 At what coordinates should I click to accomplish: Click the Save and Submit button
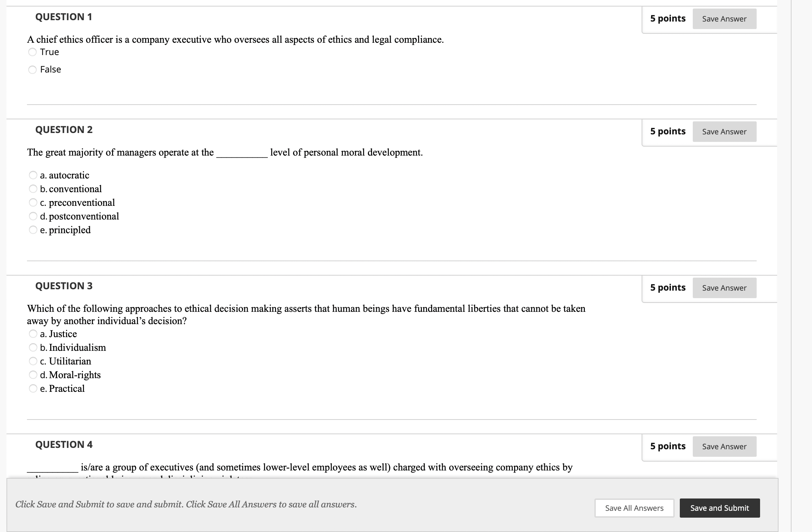click(x=719, y=508)
